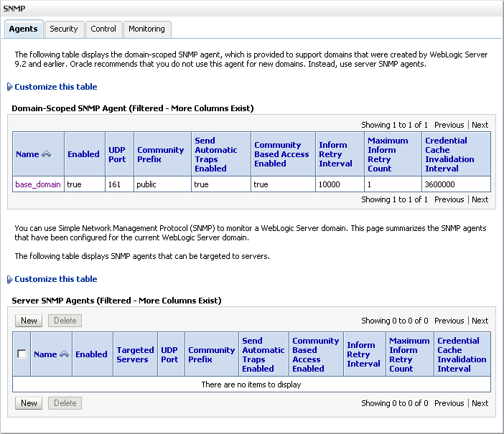Screen dimensions: 504x434
Task: Click Next above the Domain-Scoped SNMP Agent table
Action: (x=480, y=125)
